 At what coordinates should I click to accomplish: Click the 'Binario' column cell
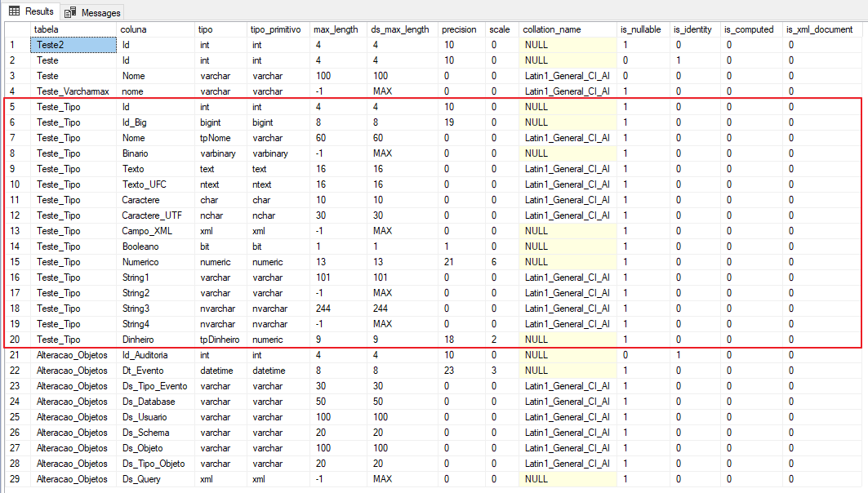click(x=155, y=153)
